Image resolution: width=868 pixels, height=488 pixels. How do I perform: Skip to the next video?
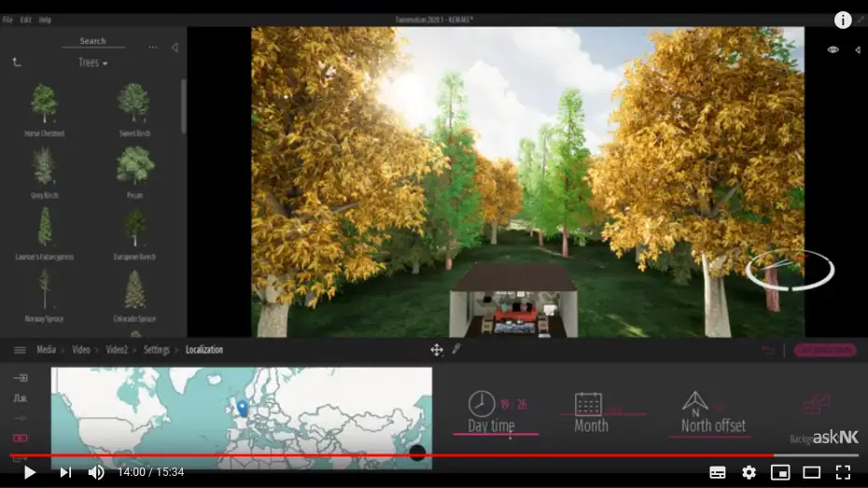pyautogui.click(x=65, y=472)
